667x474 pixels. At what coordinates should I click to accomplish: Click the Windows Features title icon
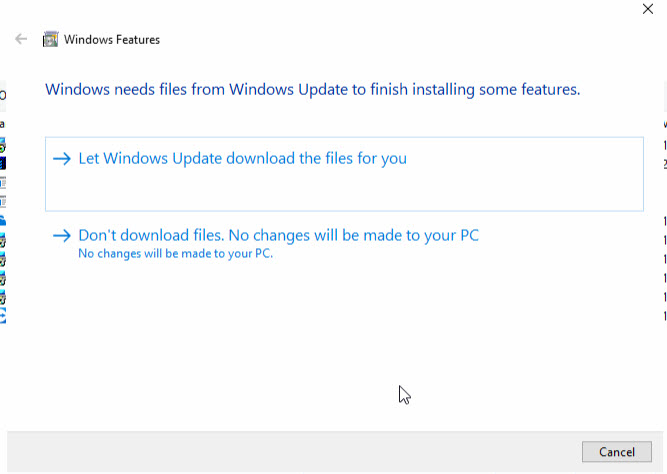pos(50,39)
